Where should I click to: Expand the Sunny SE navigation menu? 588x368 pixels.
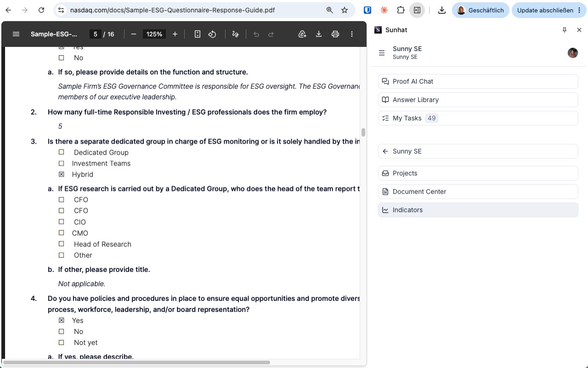tap(382, 53)
